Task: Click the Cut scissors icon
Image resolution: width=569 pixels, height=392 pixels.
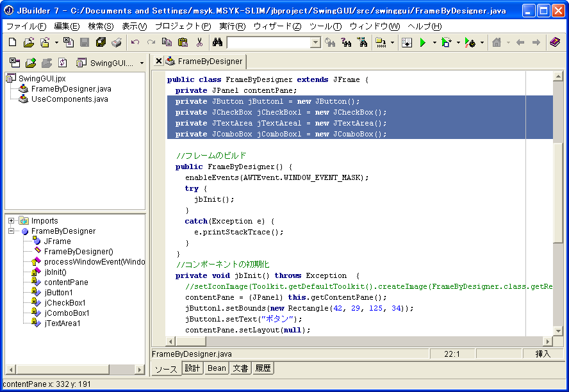Action: [x=199, y=42]
